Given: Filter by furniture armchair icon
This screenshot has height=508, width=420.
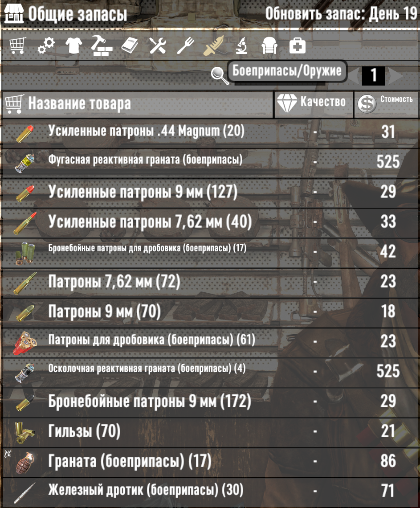Looking at the screenshot, I should 269,45.
